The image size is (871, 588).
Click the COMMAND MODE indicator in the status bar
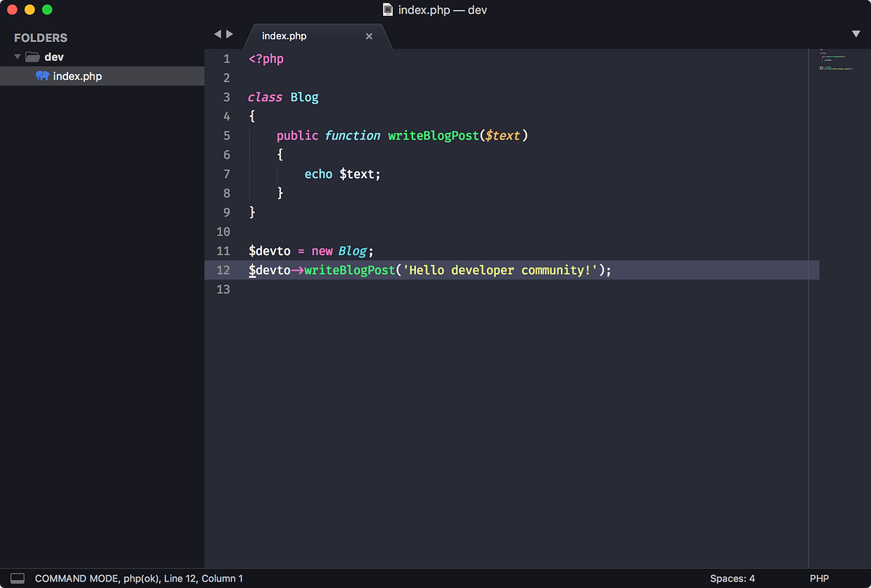64,578
